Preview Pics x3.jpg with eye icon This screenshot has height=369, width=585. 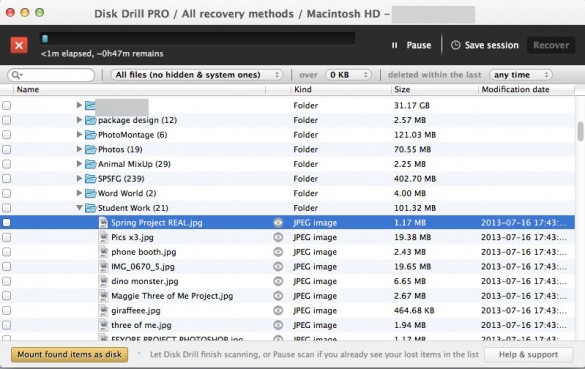[x=278, y=237]
